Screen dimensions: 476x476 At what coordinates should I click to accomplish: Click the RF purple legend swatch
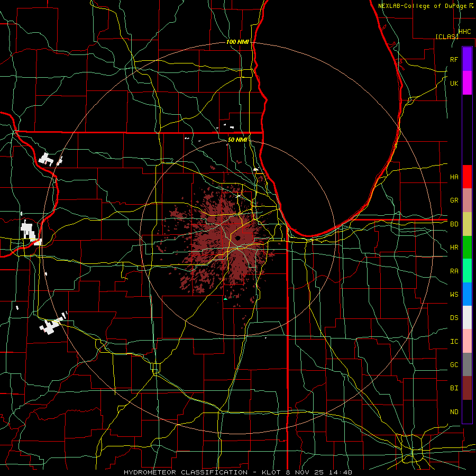(x=467, y=59)
